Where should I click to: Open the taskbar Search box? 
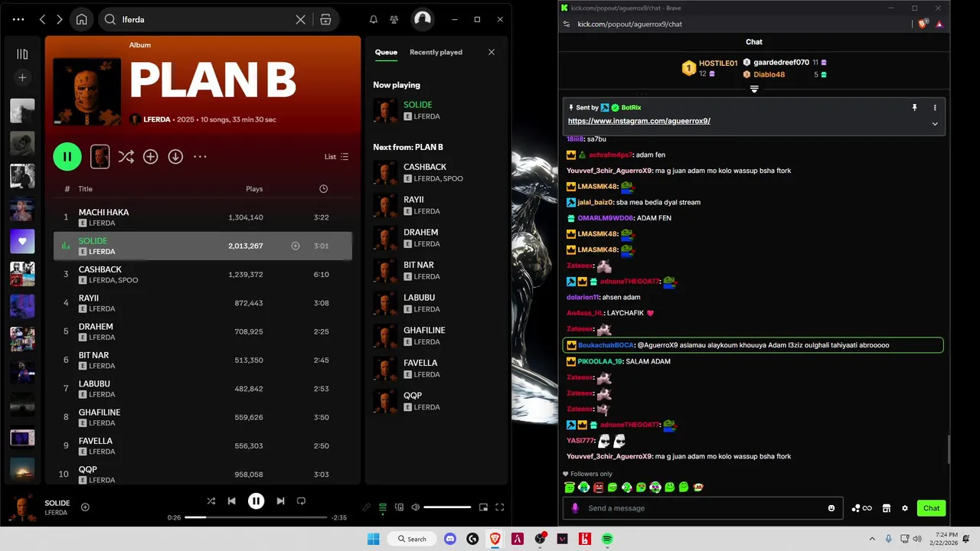411,539
